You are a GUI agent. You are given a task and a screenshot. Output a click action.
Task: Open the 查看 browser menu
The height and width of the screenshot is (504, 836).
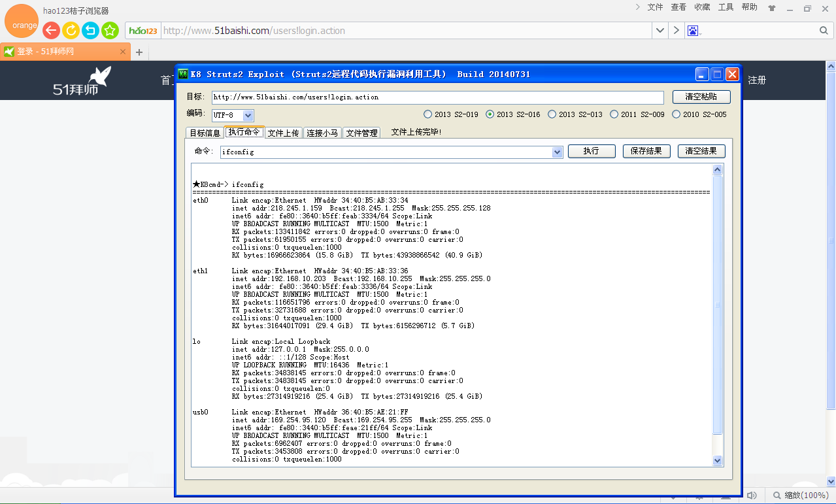(x=678, y=7)
